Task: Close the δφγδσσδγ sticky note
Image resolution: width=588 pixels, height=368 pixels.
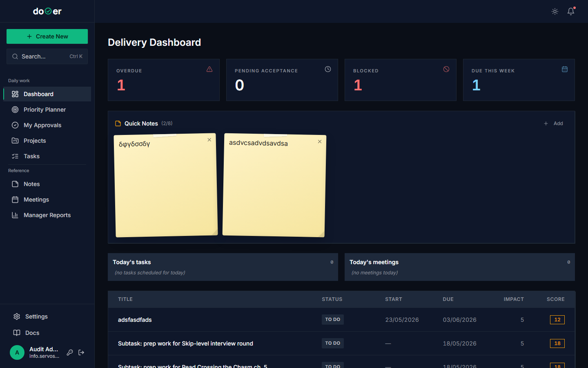Action: [x=209, y=140]
